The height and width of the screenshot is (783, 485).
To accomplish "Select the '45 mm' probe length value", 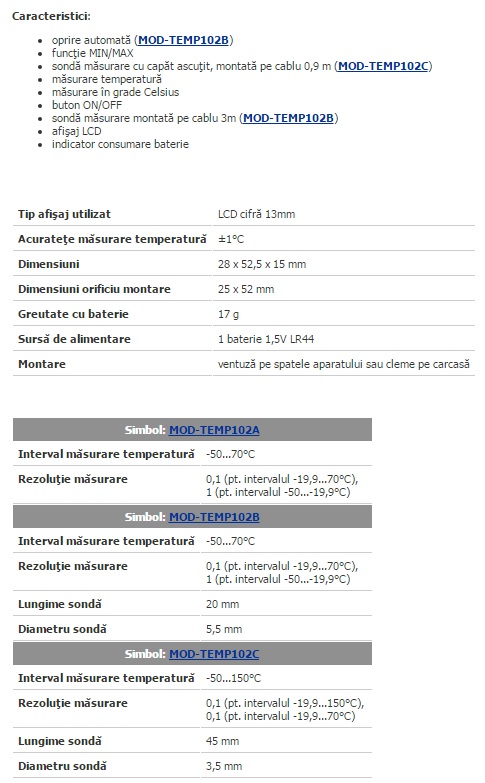I will (222, 741).
